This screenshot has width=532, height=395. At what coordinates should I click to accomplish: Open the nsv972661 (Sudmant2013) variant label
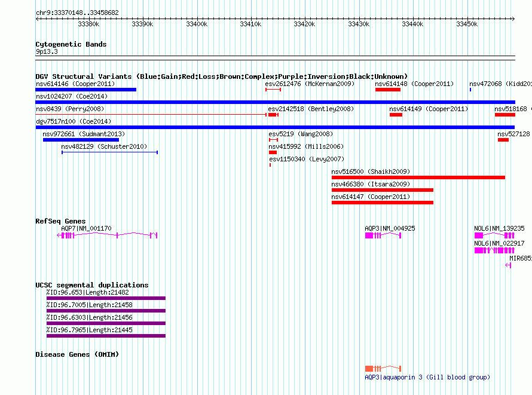click(x=84, y=134)
